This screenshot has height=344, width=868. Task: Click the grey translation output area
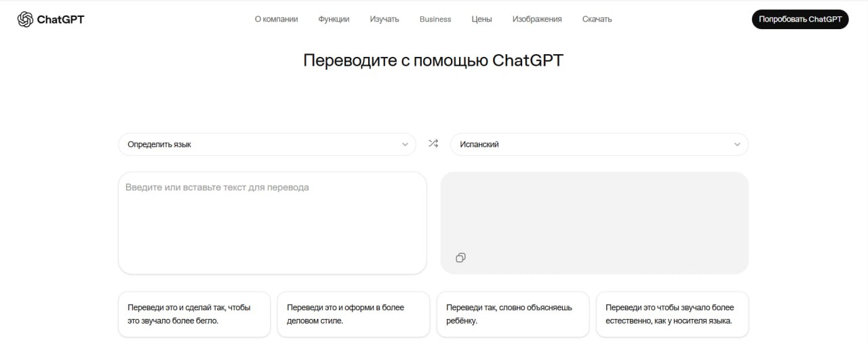coord(595,223)
